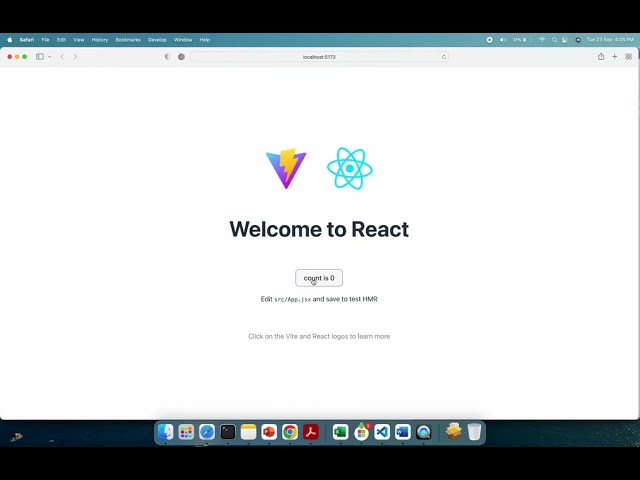Open Adobe Acrobat from the dock
The image size is (640, 480).
click(311, 432)
